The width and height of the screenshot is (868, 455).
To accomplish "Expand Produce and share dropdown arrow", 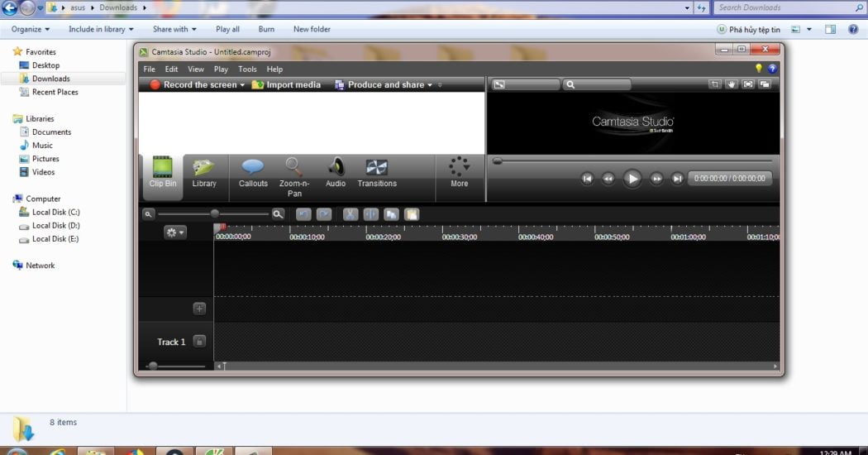I will (430, 85).
